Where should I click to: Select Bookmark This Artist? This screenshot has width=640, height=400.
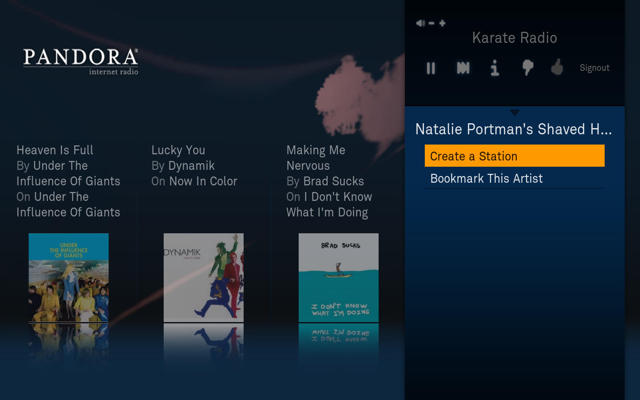pos(514,178)
